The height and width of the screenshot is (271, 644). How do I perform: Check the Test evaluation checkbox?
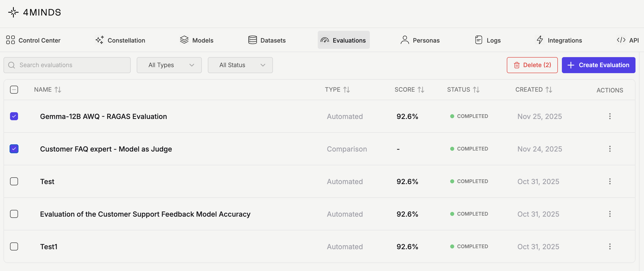pyautogui.click(x=14, y=181)
